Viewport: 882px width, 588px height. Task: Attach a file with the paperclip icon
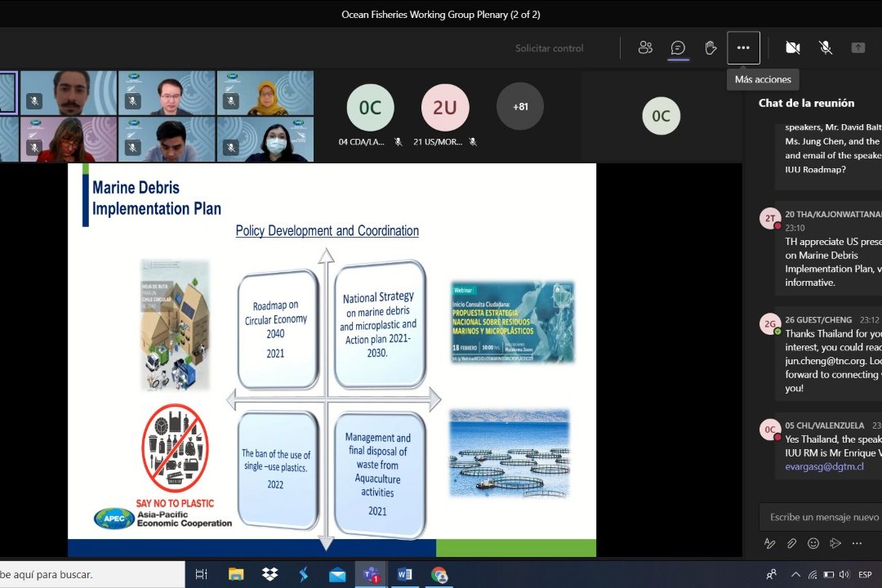(x=791, y=543)
